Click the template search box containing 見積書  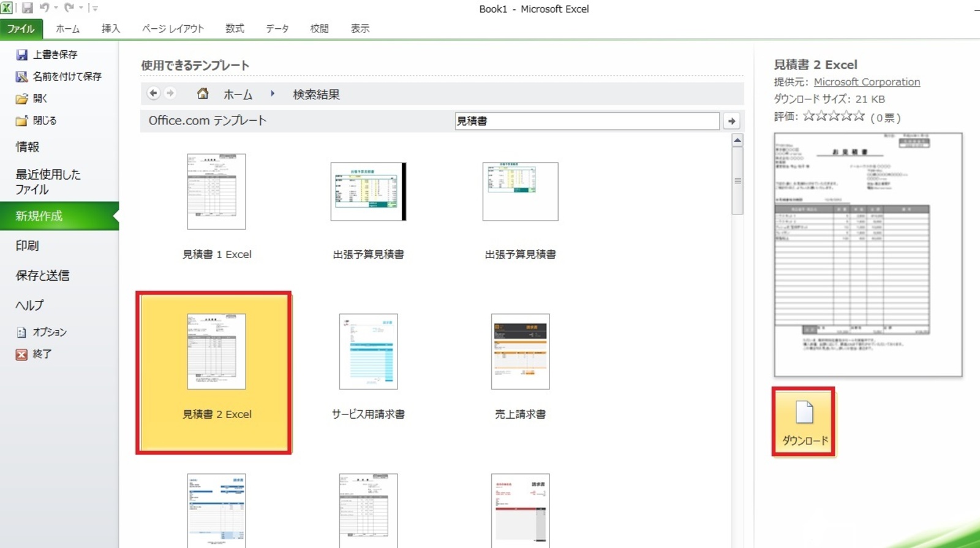(x=587, y=121)
